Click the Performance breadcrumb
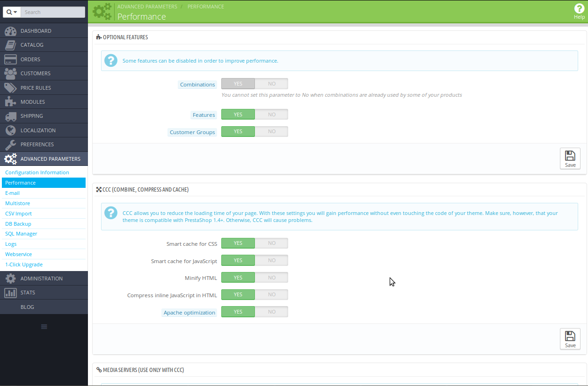This screenshot has height=386, width=588. point(206,7)
